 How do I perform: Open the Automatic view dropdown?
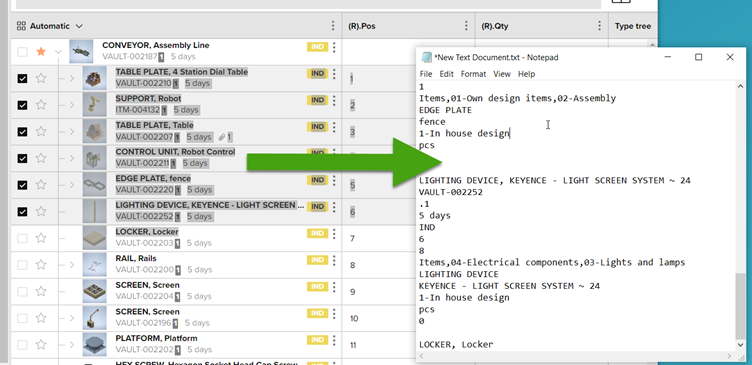[79, 26]
